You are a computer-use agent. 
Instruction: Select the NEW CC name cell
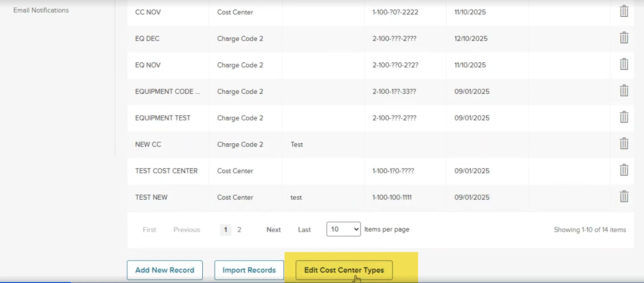click(x=168, y=144)
